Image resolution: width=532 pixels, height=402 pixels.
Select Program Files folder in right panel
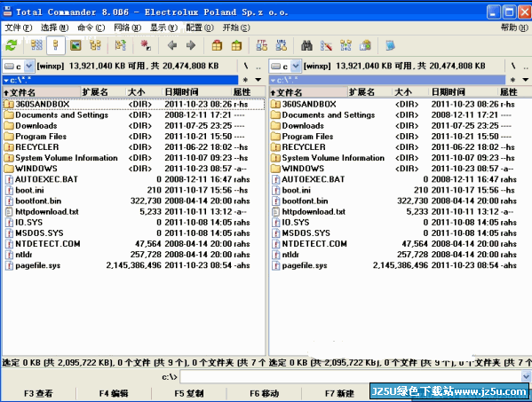point(401,137)
